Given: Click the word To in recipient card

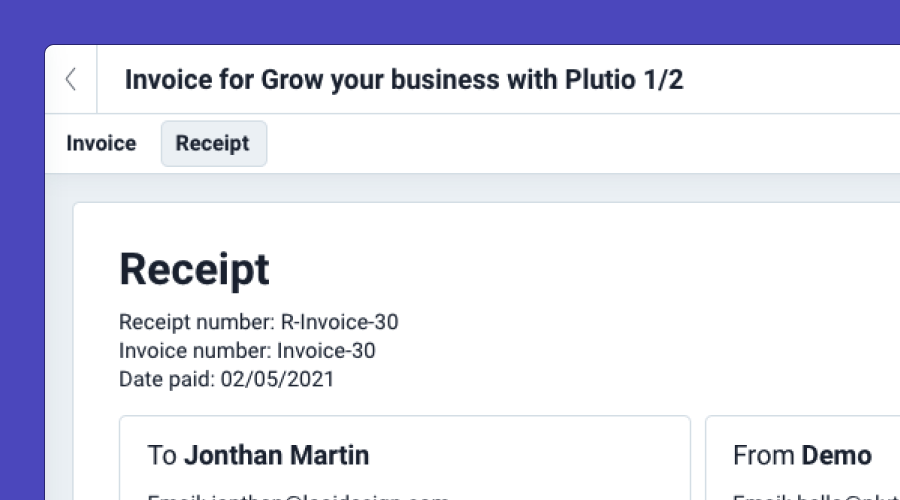Looking at the screenshot, I should click(x=162, y=456).
